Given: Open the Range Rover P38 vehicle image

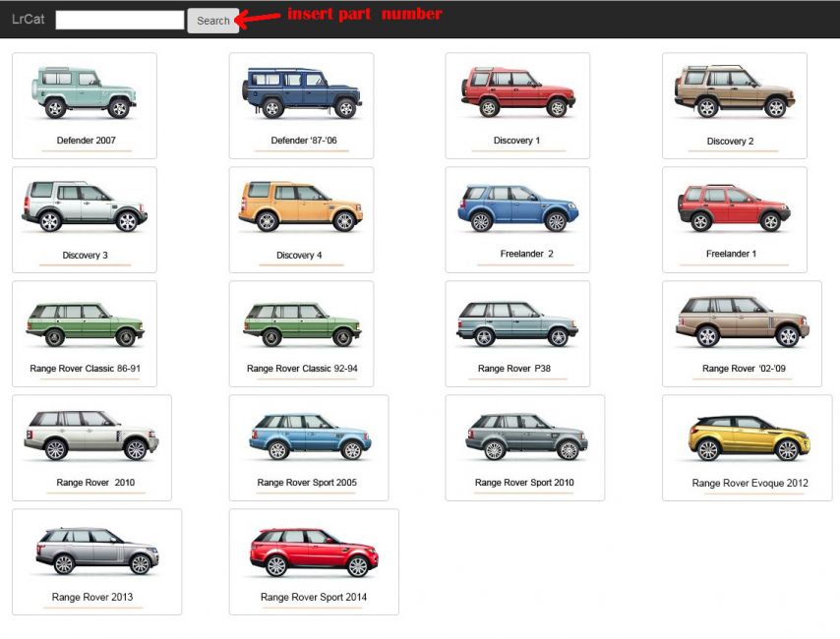Looking at the screenshot, I should click(x=517, y=323).
